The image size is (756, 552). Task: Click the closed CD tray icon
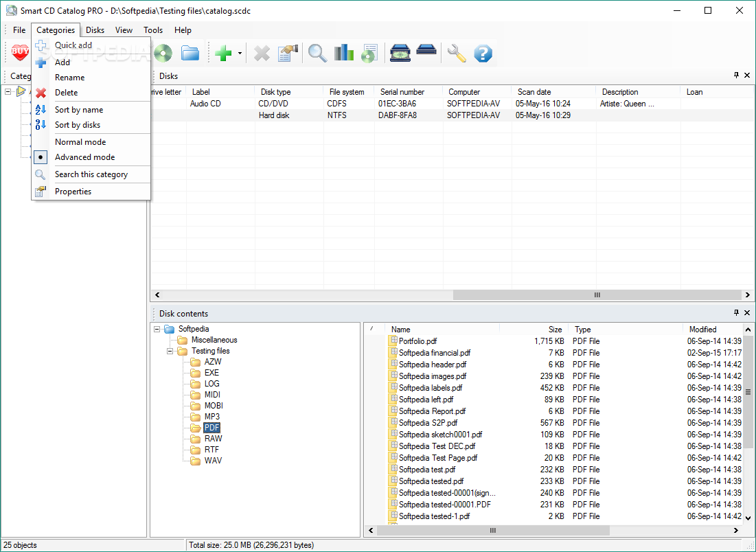[x=426, y=50]
